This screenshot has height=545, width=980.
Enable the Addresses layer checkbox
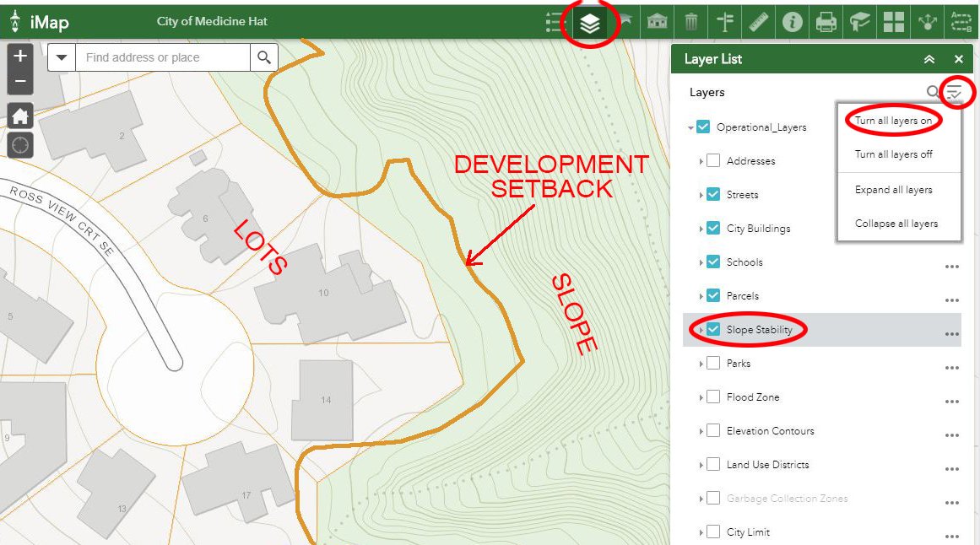point(713,160)
